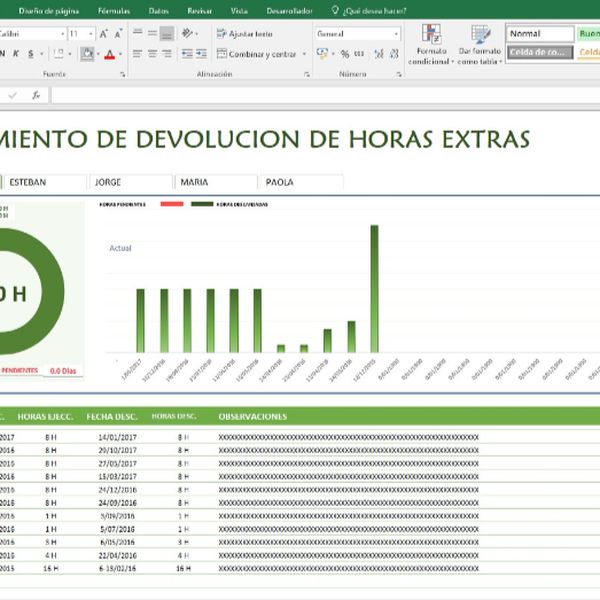Click the lightbulb Tell me icon
This screenshot has width=600, height=600.
(x=335, y=10)
